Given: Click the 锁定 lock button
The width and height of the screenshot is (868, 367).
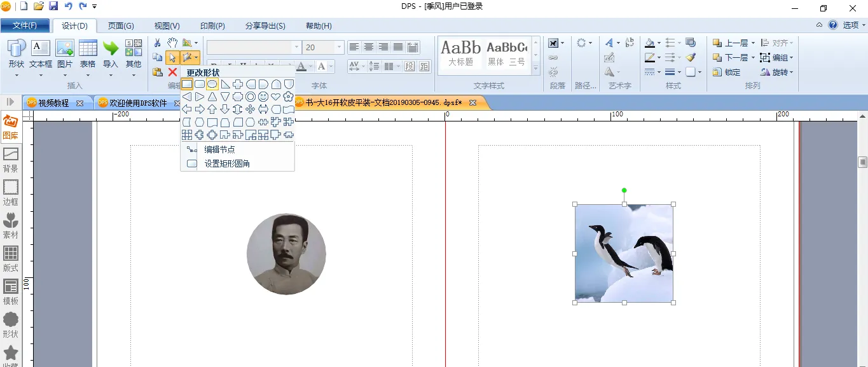Looking at the screenshot, I should pyautogui.click(x=727, y=72).
